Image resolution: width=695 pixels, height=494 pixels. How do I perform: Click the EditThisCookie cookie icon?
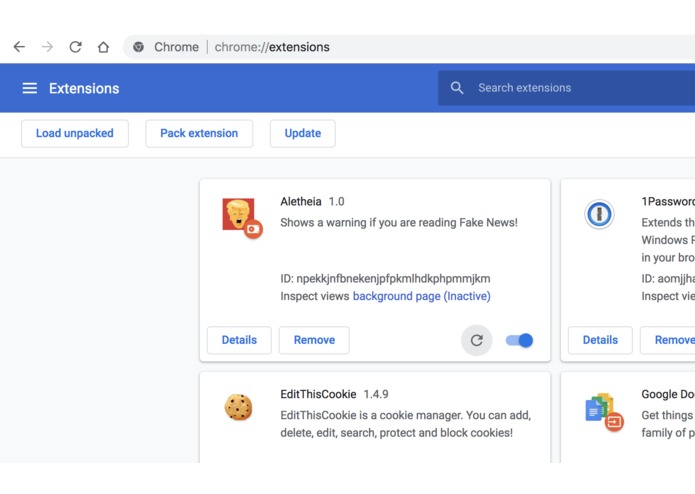(238, 407)
